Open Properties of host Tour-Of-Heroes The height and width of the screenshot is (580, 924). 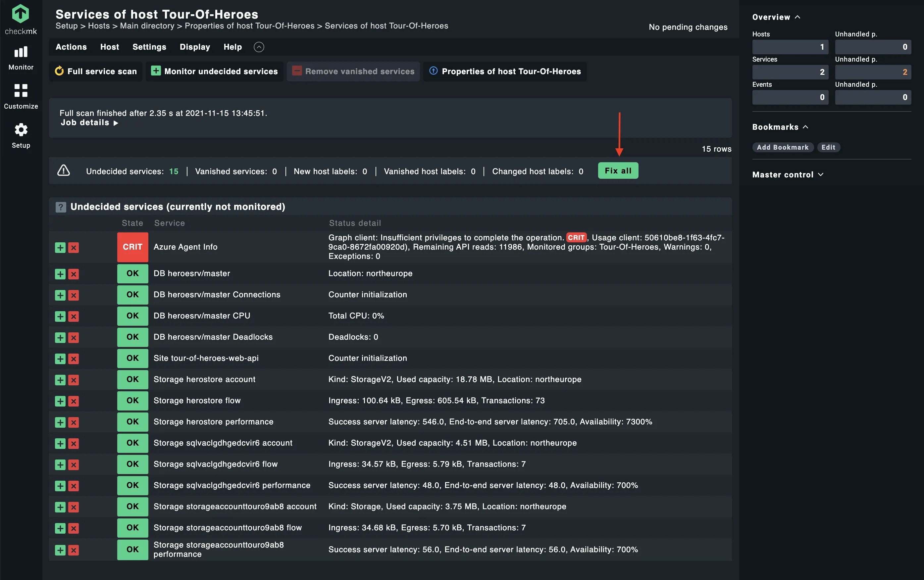pyautogui.click(x=505, y=72)
